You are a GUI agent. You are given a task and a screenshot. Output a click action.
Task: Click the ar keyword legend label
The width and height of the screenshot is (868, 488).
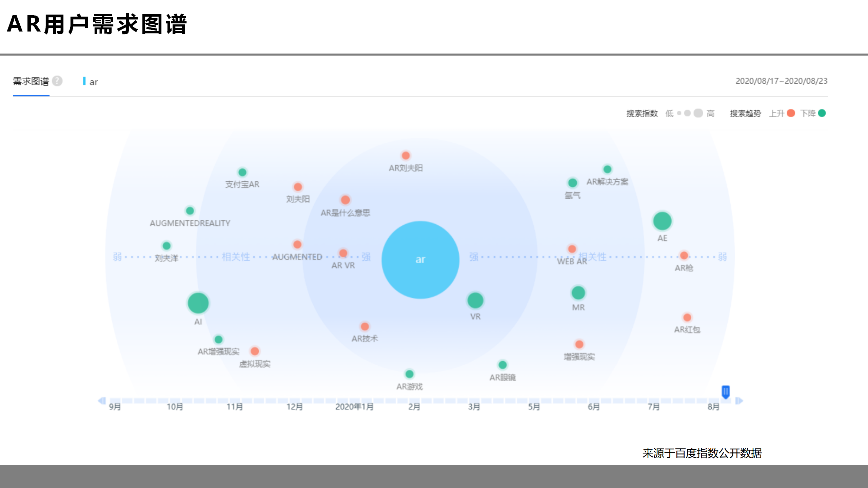(94, 82)
